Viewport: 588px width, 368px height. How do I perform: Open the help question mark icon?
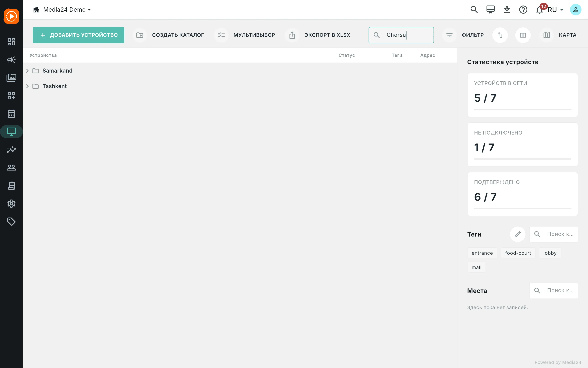[x=523, y=10]
